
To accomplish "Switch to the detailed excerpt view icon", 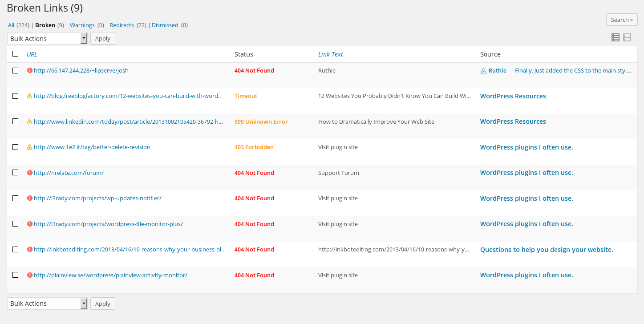I will pos(627,38).
